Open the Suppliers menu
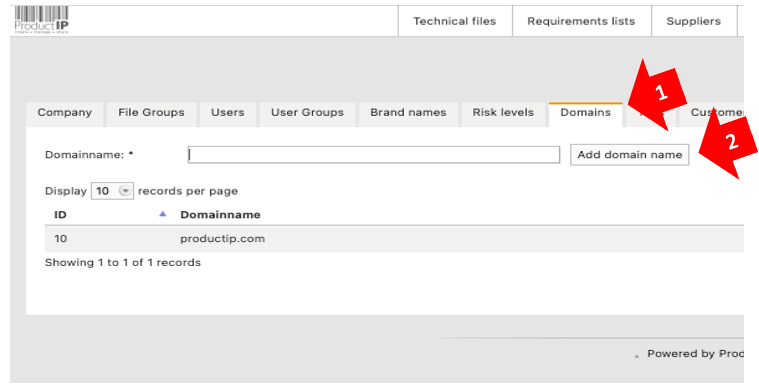 [694, 21]
